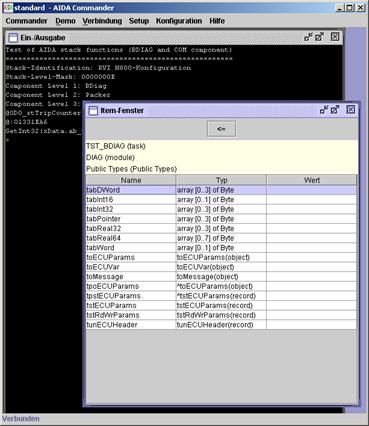Click the Ein-/Ausgabe window frame icon

coord(13,38)
